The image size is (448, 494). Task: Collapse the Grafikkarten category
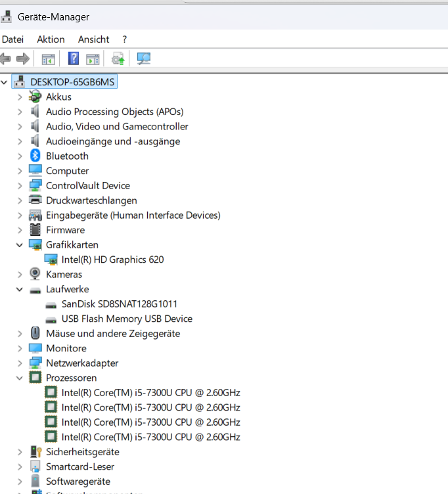(20, 245)
